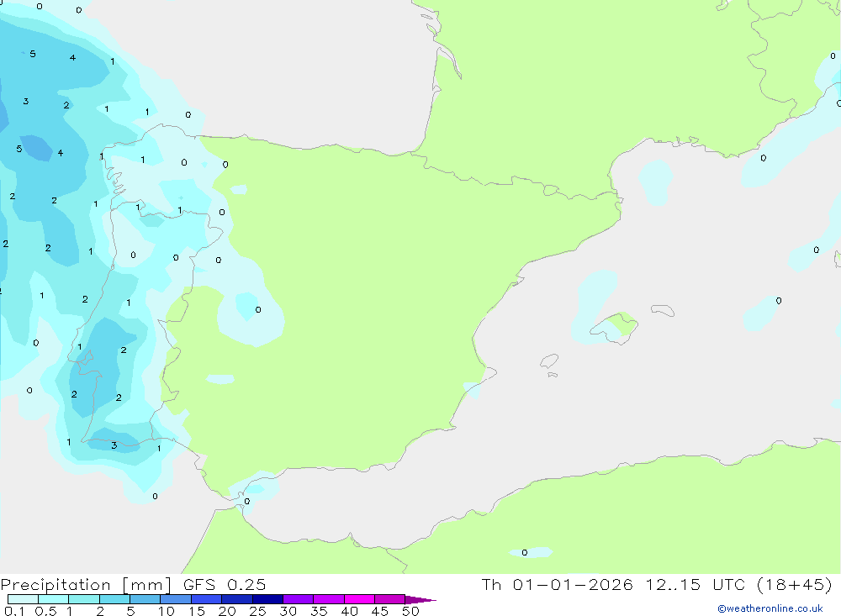Click the 0.1–0.5 mm palest cyan legend swatch
The height and width of the screenshot is (616, 841).
click(23, 599)
